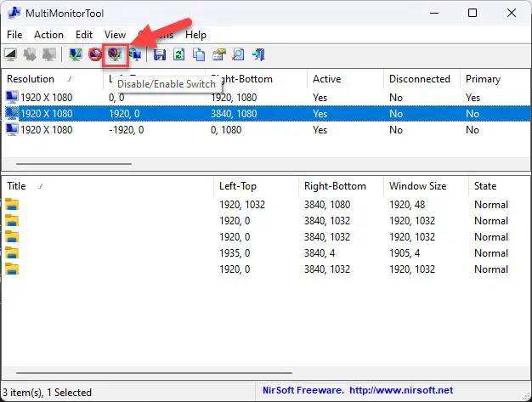Click the red Disable Selected Monitors icon

[95, 54]
